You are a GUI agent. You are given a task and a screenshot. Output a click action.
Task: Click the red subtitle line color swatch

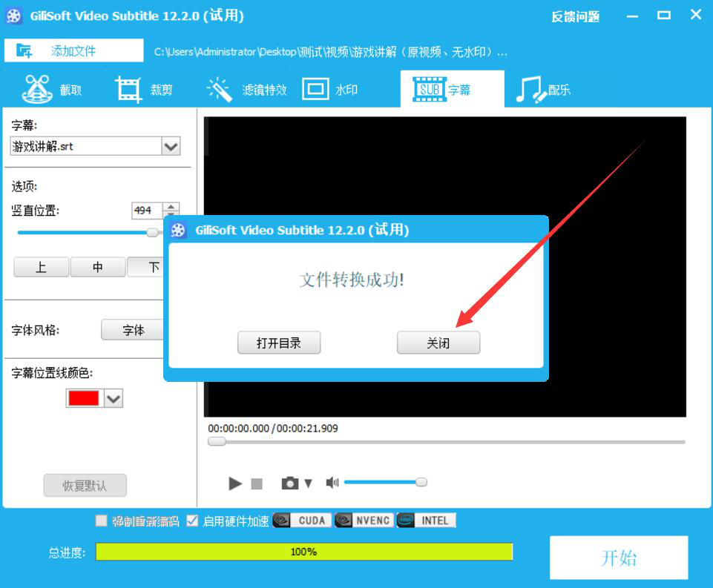coord(84,398)
